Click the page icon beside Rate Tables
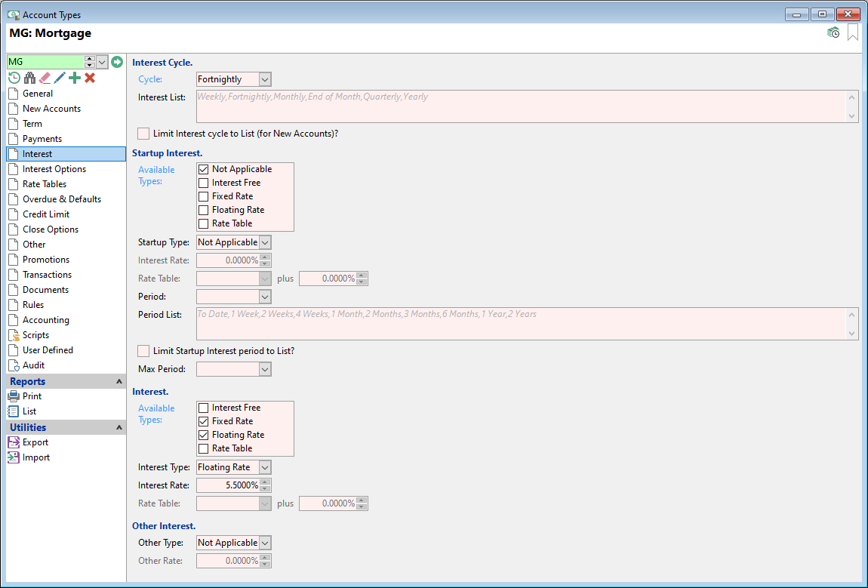 [x=14, y=184]
